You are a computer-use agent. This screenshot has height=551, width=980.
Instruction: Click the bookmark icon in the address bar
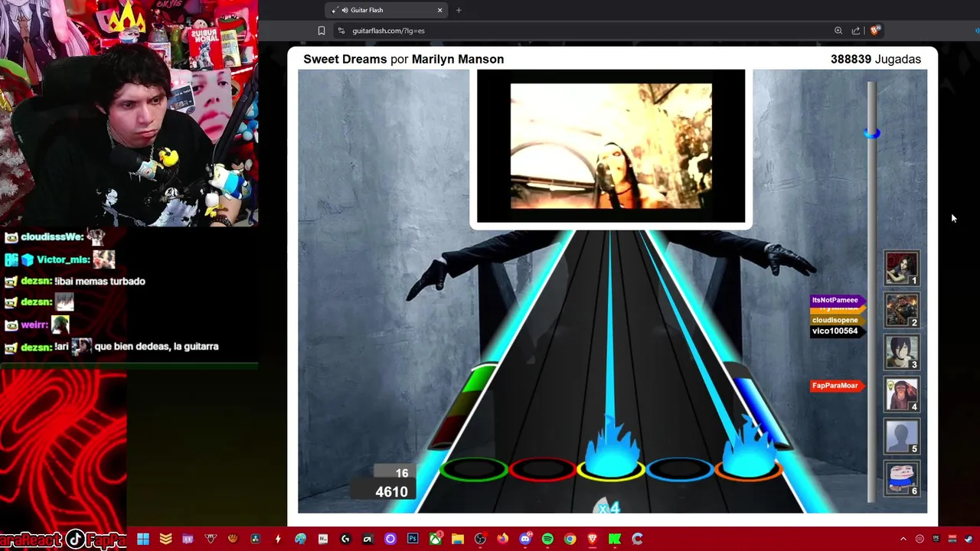(x=322, y=31)
